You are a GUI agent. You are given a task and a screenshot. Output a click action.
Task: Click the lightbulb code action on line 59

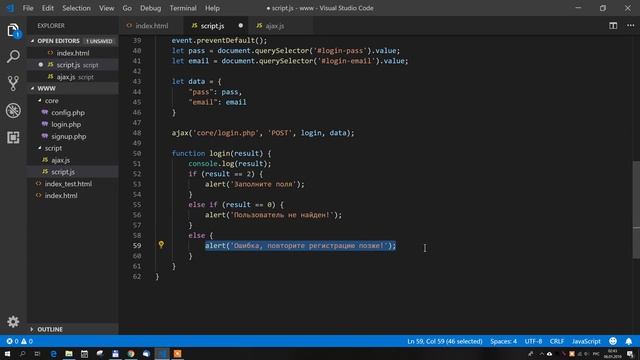click(161, 244)
